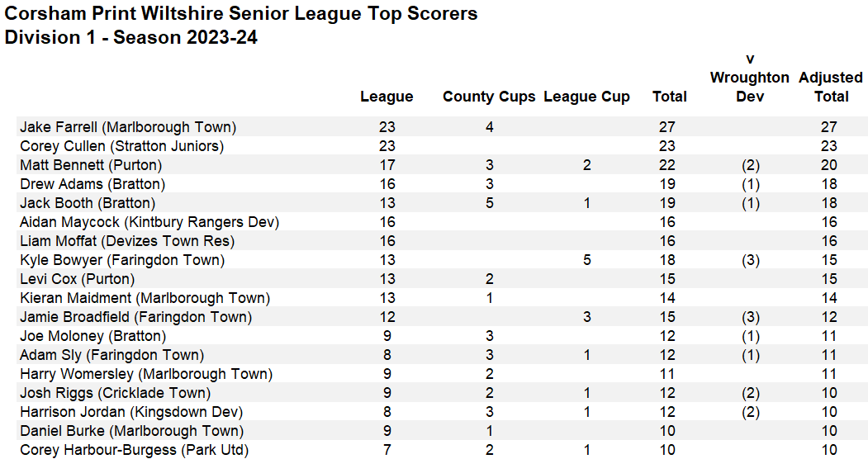Viewport: 868px width, 459px height.
Task: Click the Total column header
Action: [669, 97]
